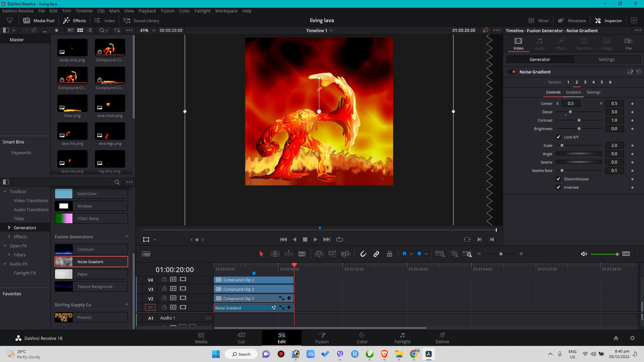The width and height of the screenshot is (644, 362).
Task: Collapse Fusion Generators section
Action: pyautogui.click(x=127, y=237)
